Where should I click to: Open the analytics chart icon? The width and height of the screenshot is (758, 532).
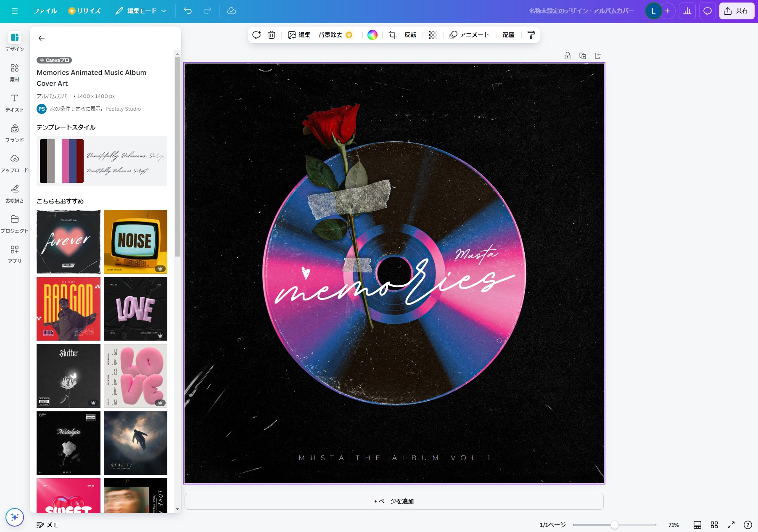point(687,11)
